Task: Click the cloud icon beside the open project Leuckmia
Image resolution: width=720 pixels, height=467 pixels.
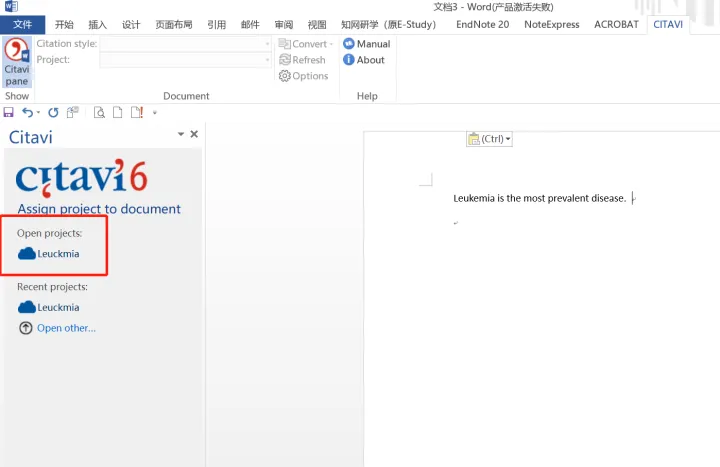Action: tap(27, 253)
